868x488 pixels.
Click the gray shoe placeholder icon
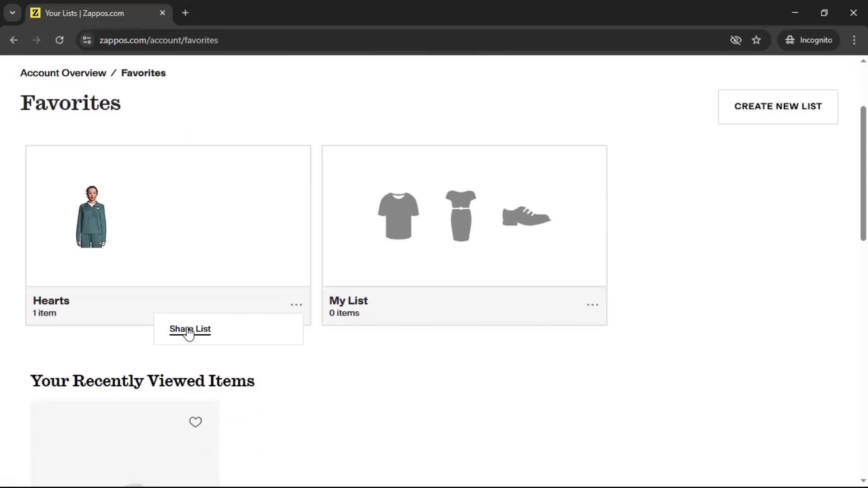(526, 216)
